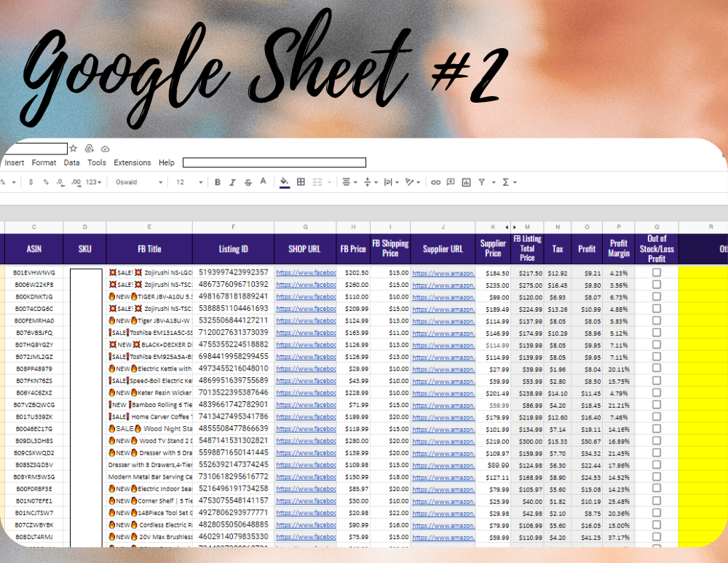
Task: Insert a comment from toolbar
Action: tap(451, 182)
